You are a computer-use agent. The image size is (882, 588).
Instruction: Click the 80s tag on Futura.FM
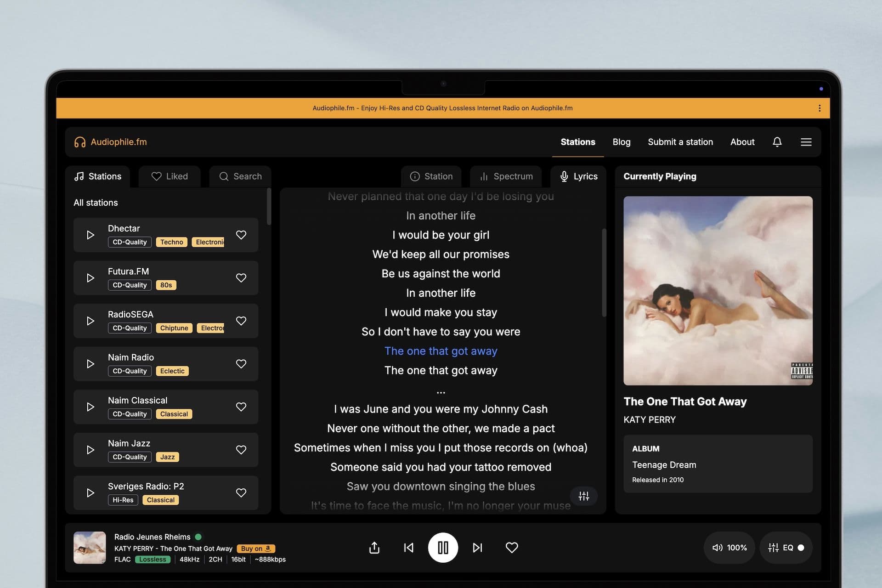[166, 285]
